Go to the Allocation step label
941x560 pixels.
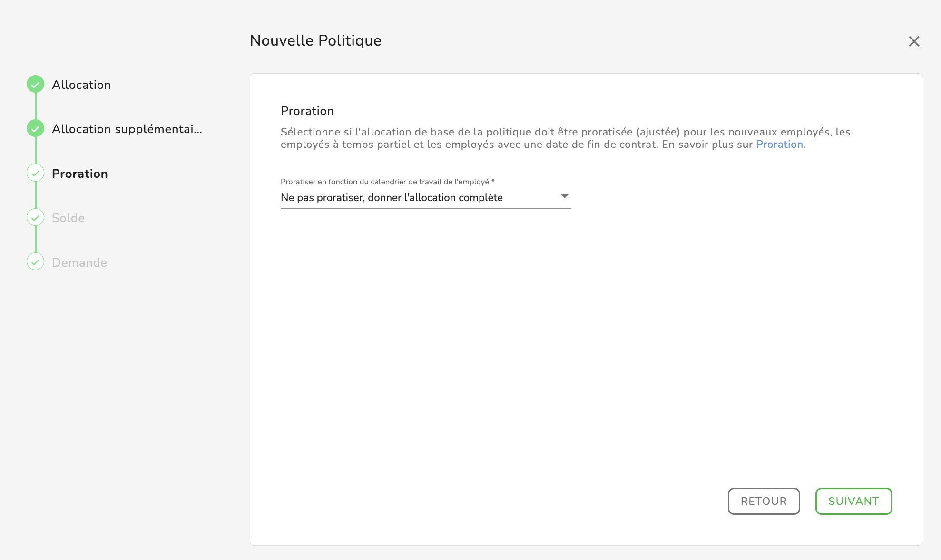tap(81, 85)
